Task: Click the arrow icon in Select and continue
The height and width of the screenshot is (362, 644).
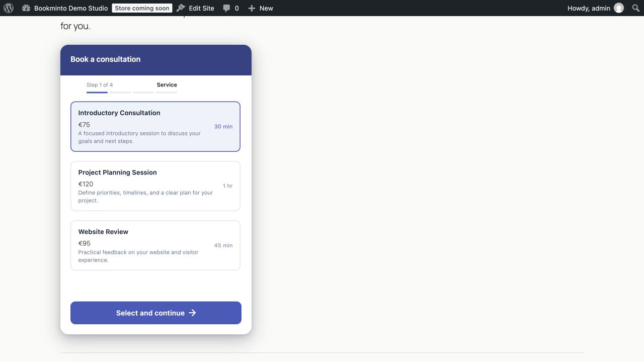Action: [x=192, y=313]
